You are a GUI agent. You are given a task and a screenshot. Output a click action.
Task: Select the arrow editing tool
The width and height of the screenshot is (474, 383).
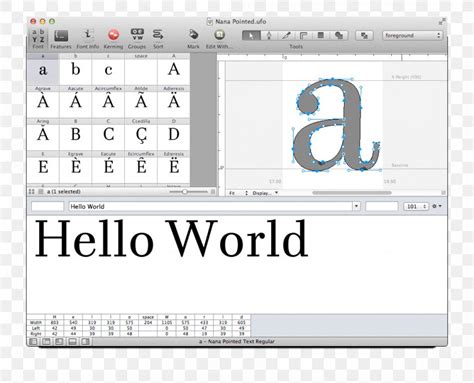[x=251, y=35]
